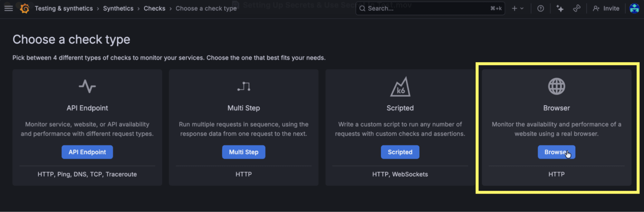This screenshot has height=212, width=644.
Task: Click the Multi Step description text
Action: (x=244, y=129)
